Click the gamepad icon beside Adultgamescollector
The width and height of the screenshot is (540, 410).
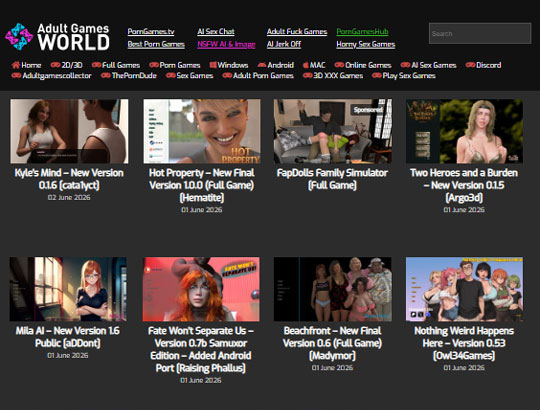point(16,75)
